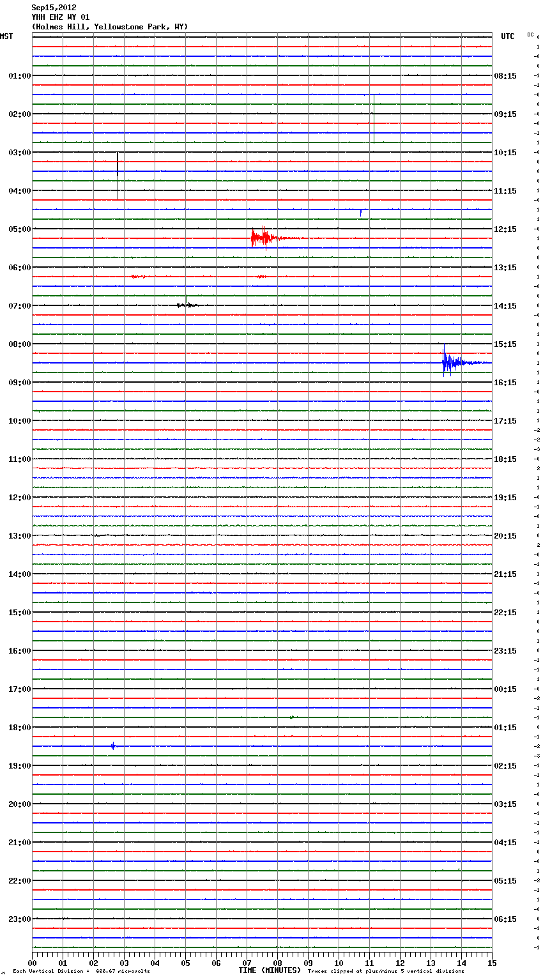This screenshot has height=980, width=543.
Task: Click the small blue spike below the 04:00 trace
Action: point(361,212)
